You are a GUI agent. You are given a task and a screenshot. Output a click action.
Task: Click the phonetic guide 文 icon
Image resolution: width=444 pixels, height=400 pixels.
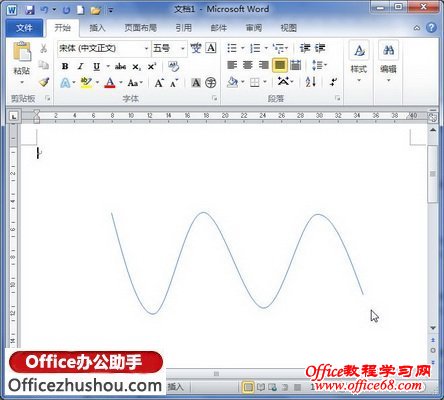coord(196,48)
